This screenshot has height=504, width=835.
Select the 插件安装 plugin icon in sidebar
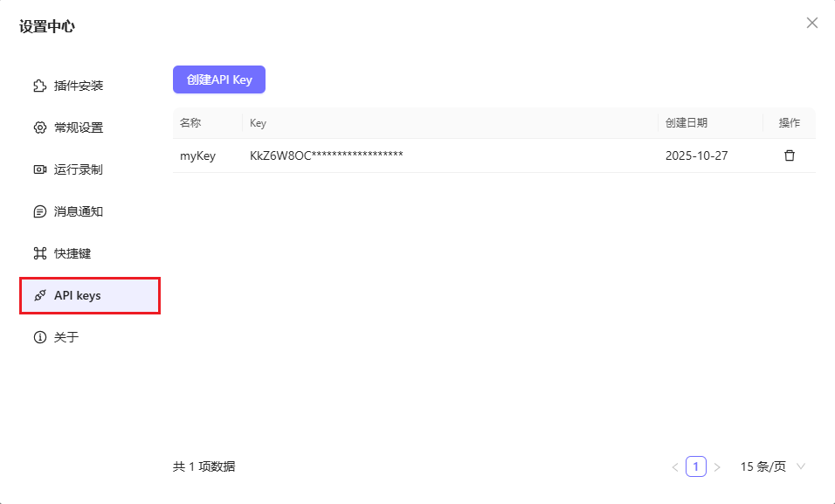pos(39,85)
